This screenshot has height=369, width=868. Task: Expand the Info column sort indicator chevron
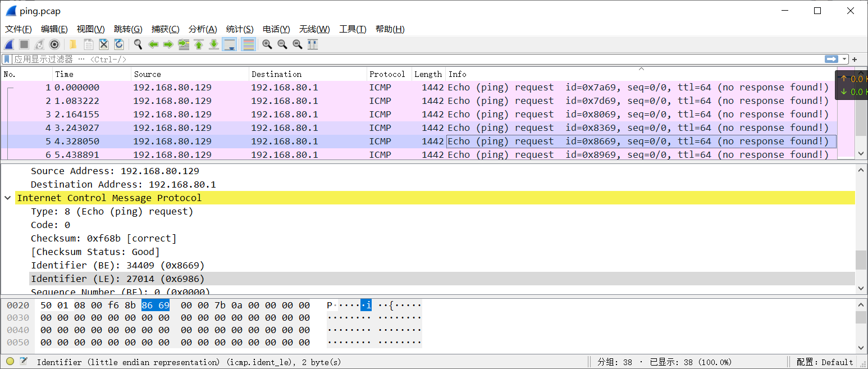point(641,69)
